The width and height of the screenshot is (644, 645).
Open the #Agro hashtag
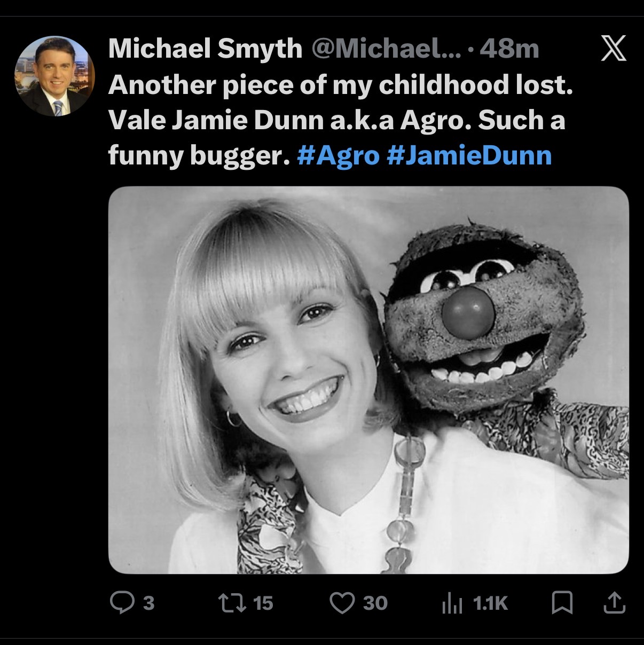pyautogui.click(x=337, y=155)
